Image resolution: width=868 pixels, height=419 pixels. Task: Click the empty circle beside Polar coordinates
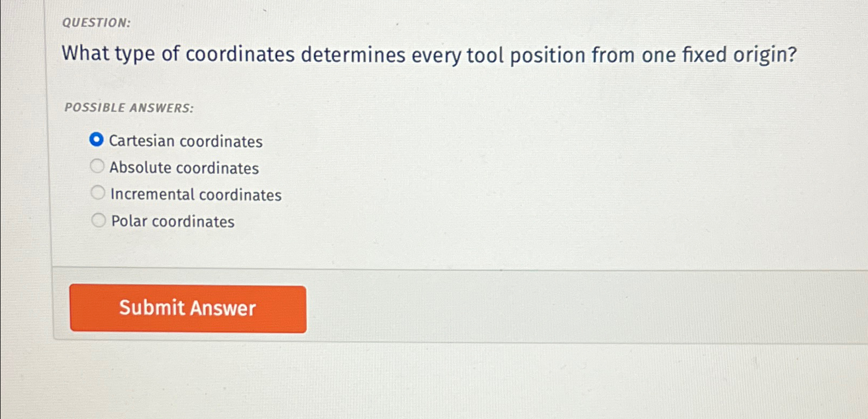(x=98, y=220)
